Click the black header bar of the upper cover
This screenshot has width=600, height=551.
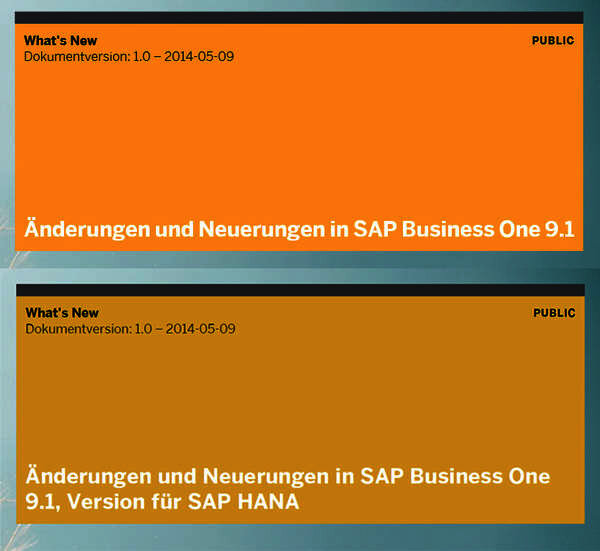point(300,17)
